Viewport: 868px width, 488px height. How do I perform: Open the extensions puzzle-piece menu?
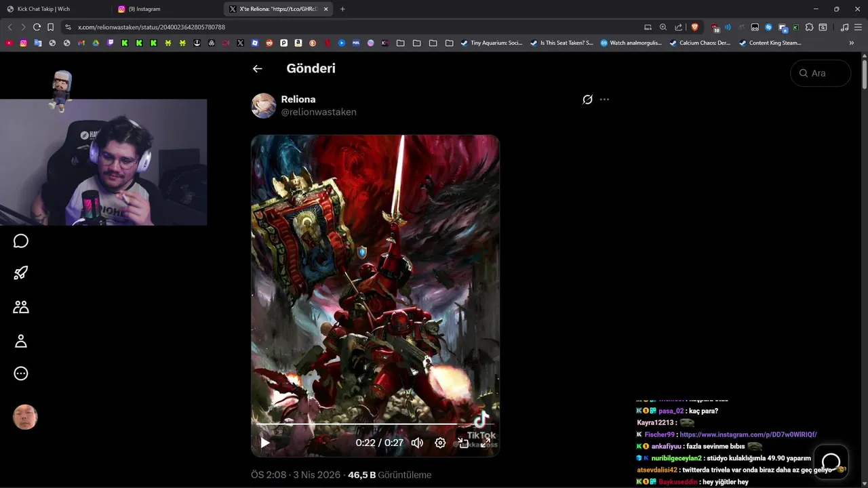point(810,27)
